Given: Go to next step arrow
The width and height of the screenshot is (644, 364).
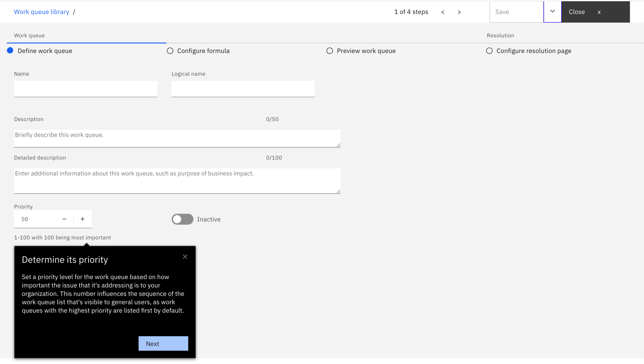Looking at the screenshot, I should [459, 12].
